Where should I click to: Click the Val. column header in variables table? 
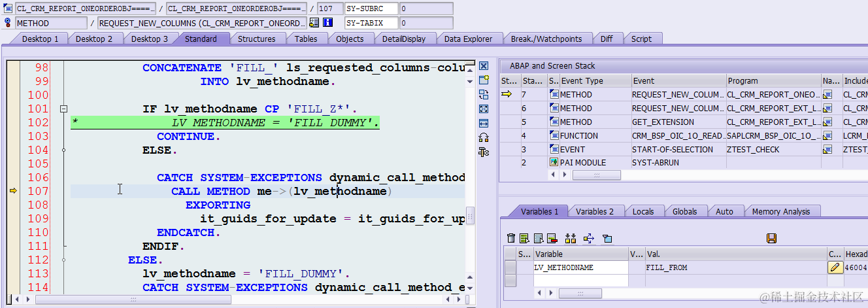736,254
